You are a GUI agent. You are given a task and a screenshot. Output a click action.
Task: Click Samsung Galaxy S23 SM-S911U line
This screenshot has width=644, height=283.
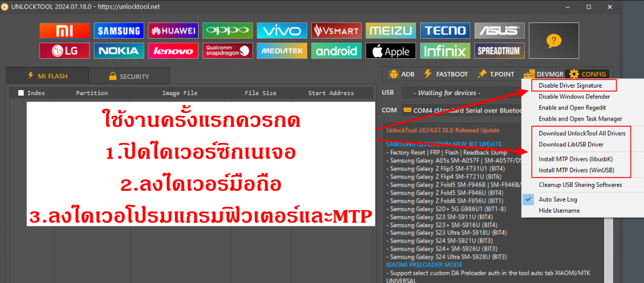click(440, 216)
